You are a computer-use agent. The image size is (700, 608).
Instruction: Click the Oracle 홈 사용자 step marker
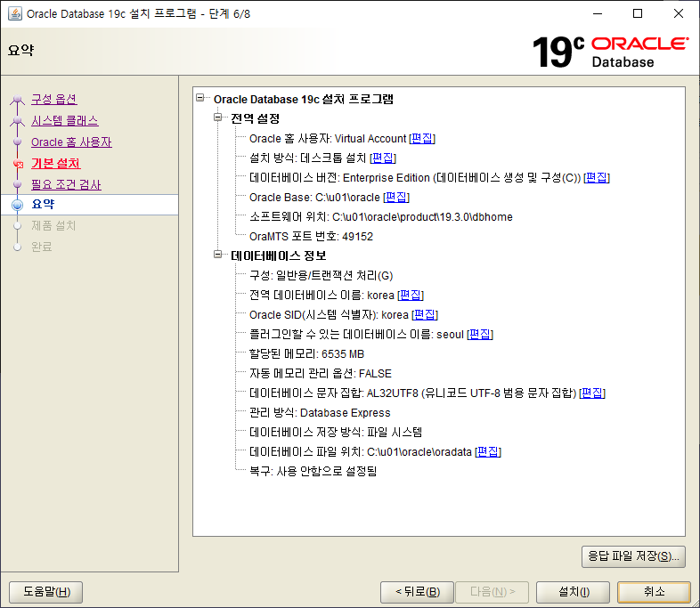(x=18, y=142)
